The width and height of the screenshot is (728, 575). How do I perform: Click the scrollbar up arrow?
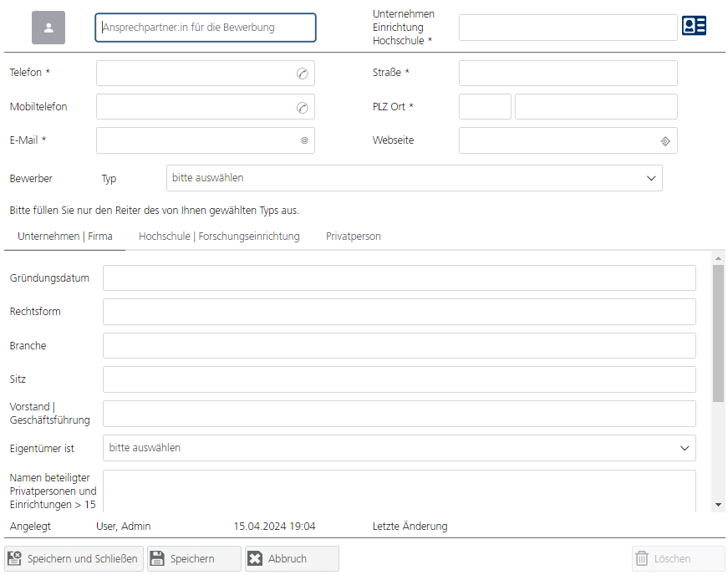click(718, 258)
